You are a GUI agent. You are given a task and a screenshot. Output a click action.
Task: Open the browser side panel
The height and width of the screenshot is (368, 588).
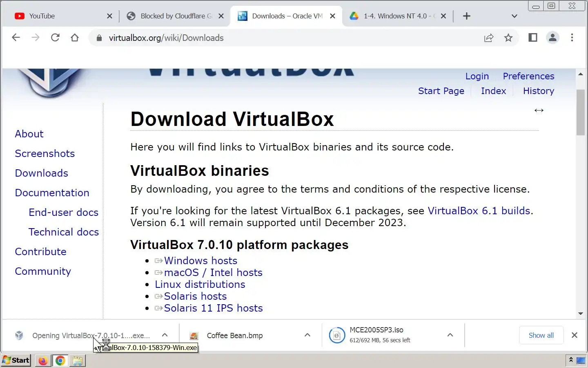533,38
